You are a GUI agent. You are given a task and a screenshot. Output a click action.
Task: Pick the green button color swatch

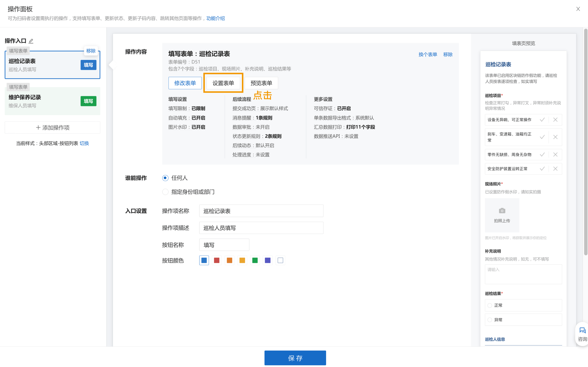tap(255, 260)
